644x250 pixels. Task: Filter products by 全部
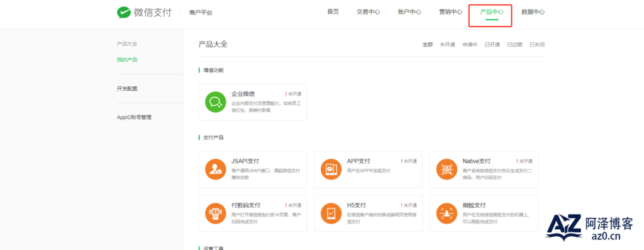pos(428,45)
